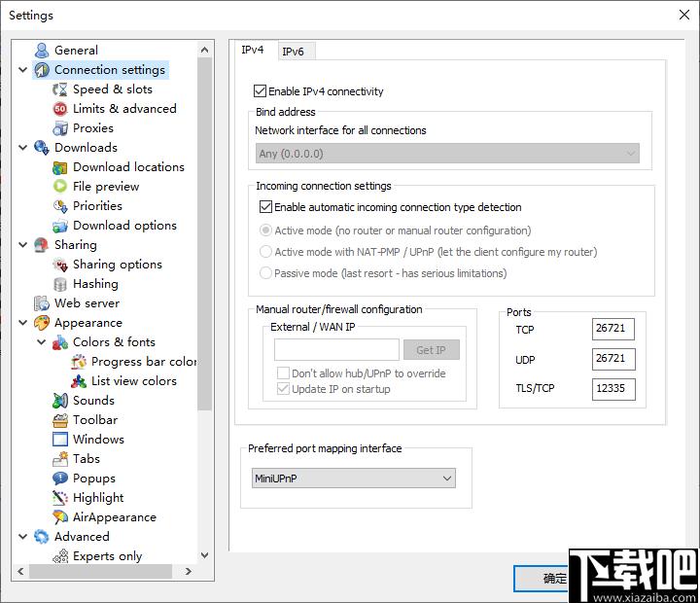Click the tree scroll left arrow
Screen dimensions: 700x603
point(20,571)
